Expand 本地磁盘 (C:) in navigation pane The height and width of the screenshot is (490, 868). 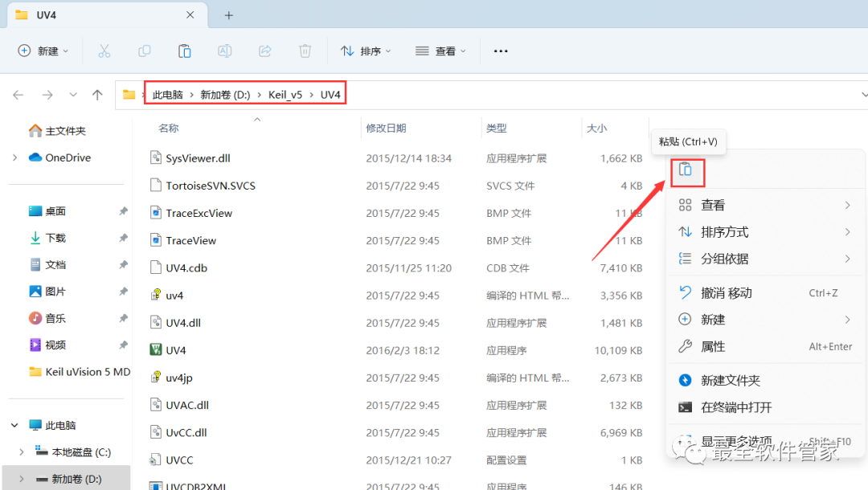22,451
